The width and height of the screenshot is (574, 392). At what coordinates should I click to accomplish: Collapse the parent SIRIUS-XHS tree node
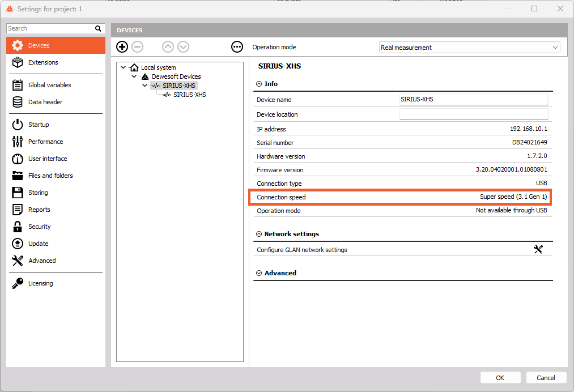[145, 86]
